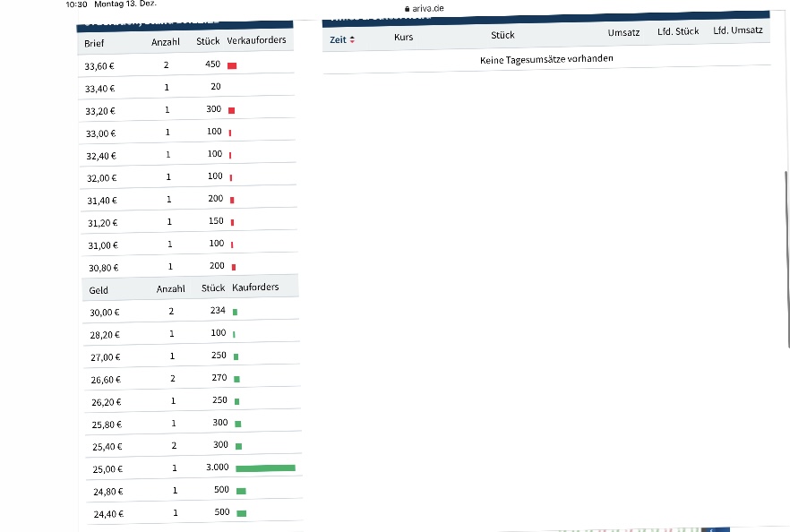The height and width of the screenshot is (532, 790).
Task: Select the 30,00 € bid price
Action: (105, 313)
